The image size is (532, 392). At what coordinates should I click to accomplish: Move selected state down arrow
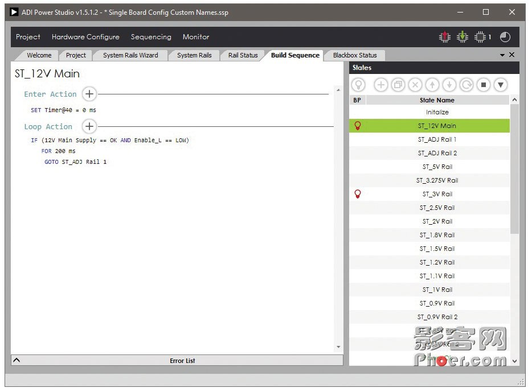[449, 85]
